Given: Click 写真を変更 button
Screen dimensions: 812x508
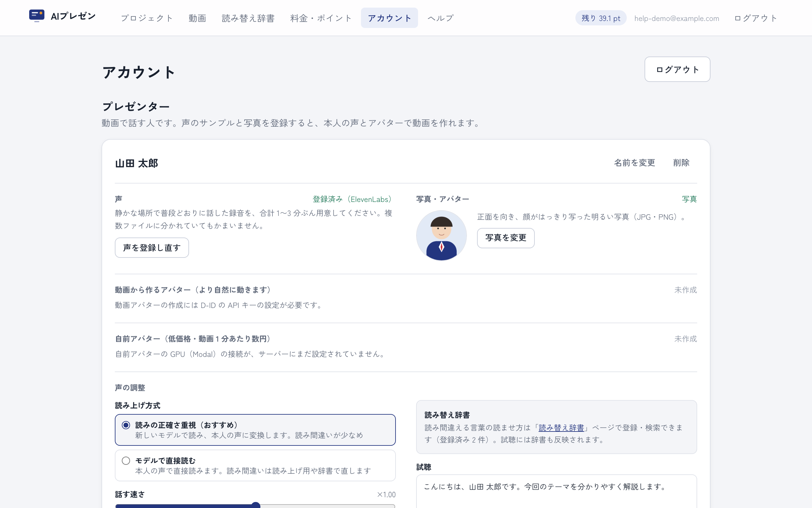Looking at the screenshot, I should click(x=506, y=238).
